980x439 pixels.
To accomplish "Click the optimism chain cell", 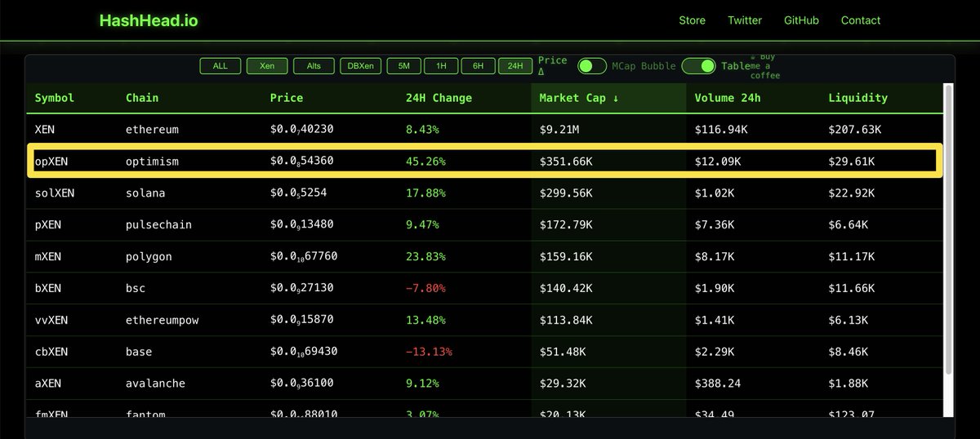I will click(x=152, y=162).
